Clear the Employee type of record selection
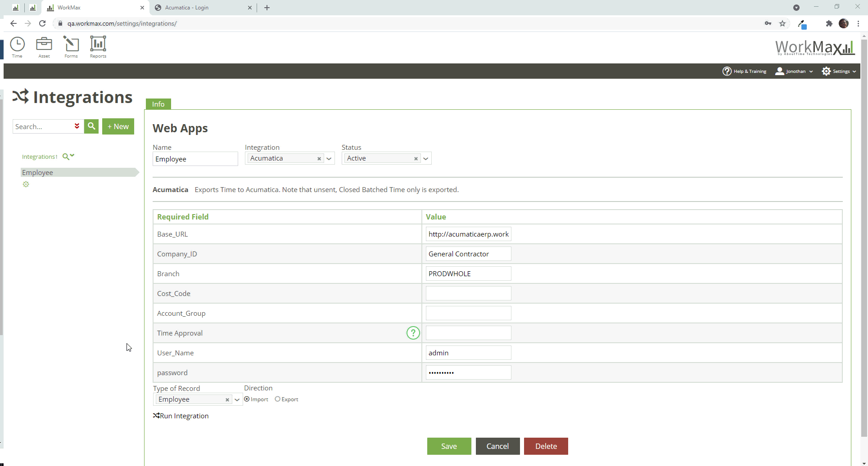The width and height of the screenshot is (868, 466). point(227,400)
